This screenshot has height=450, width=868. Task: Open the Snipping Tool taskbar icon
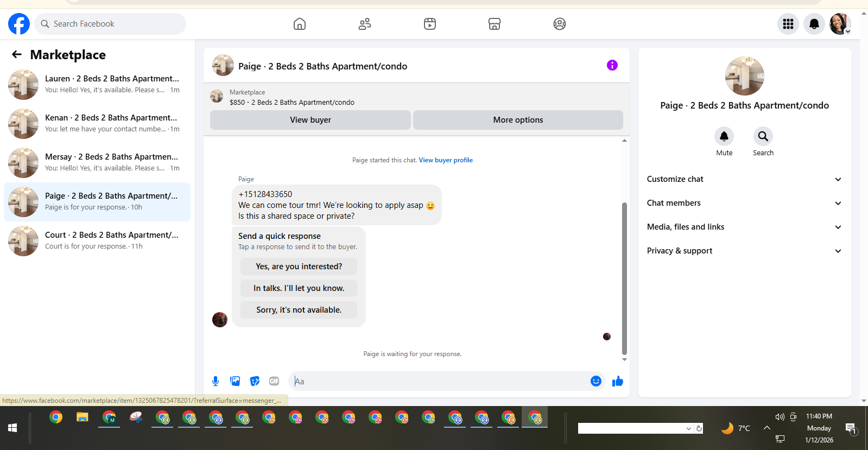pyautogui.click(x=136, y=417)
